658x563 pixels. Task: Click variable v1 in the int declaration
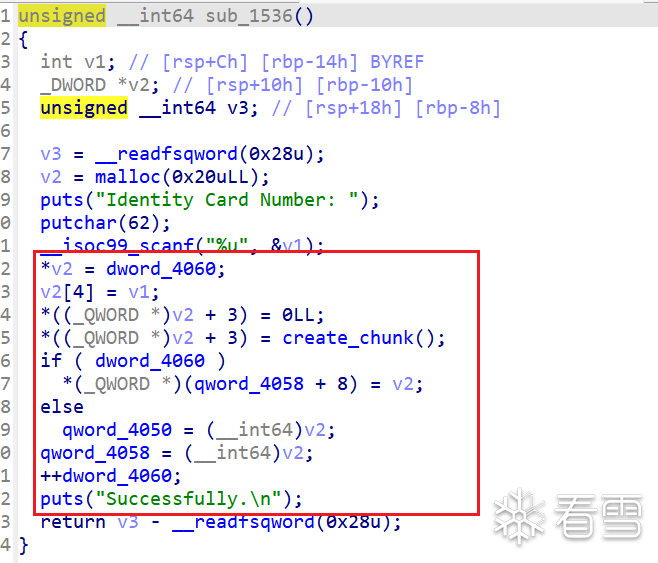[94, 62]
